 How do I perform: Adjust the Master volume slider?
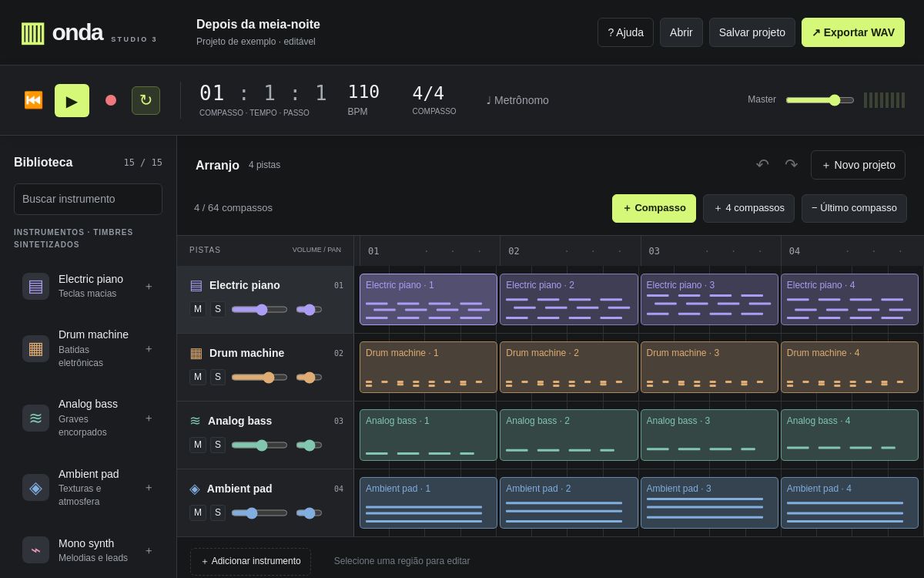(820, 100)
